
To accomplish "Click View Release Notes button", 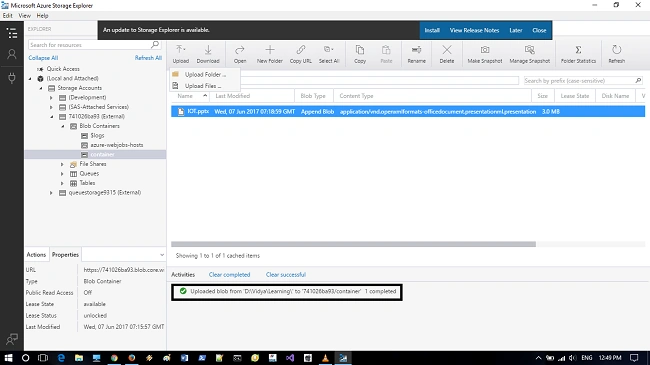I will [x=474, y=30].
